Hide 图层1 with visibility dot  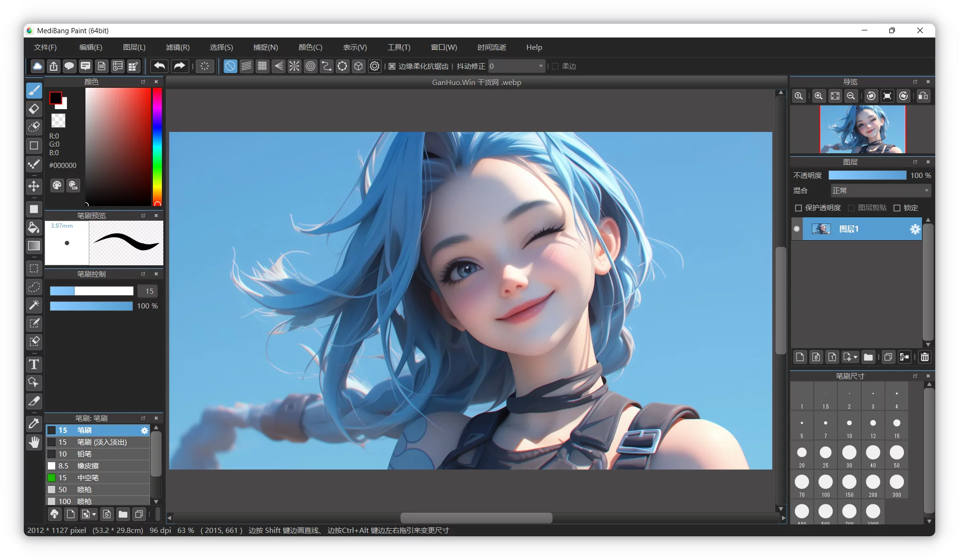pos(797,229)
